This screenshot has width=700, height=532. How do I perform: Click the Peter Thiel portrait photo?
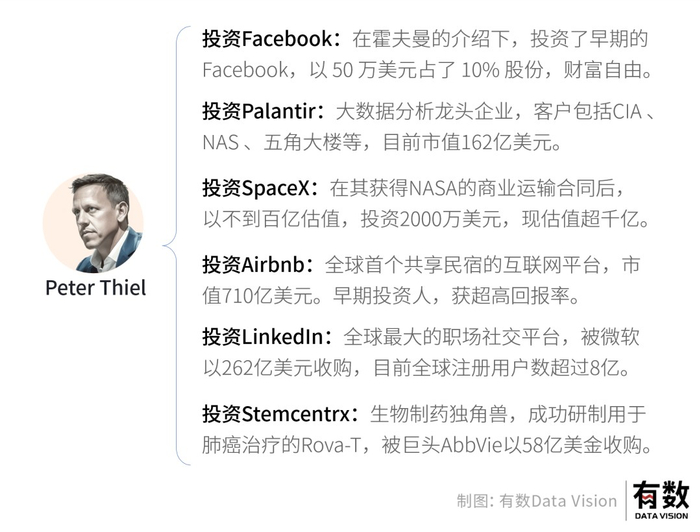(94, 223)
